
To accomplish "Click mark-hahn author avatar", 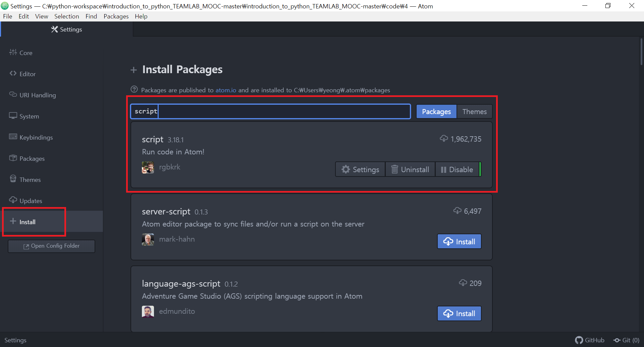I will pyautogui.click(x=148, y=239).
